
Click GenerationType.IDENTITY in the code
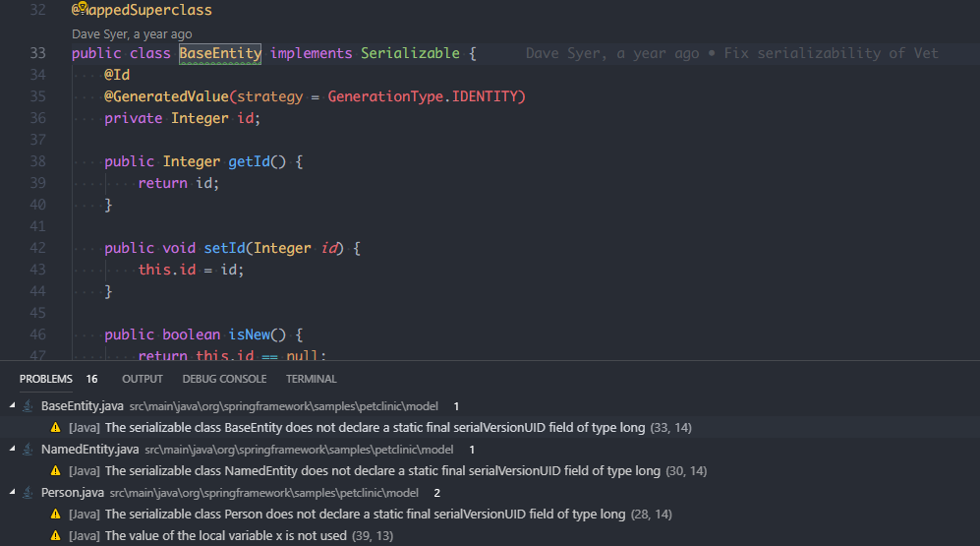click(423, 97)
